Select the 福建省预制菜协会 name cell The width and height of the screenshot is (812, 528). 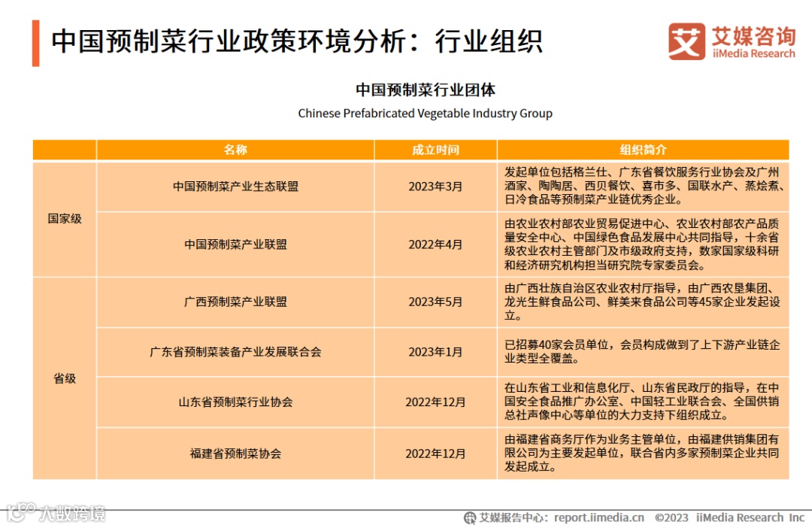click(235, 454)
